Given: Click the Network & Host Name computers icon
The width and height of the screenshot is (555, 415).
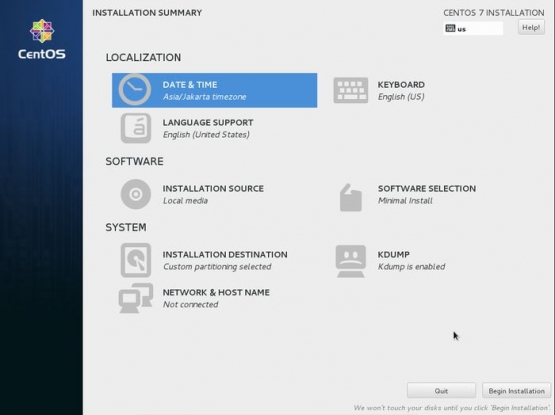Looking at the screenshot, I should (x=136, y=298).
